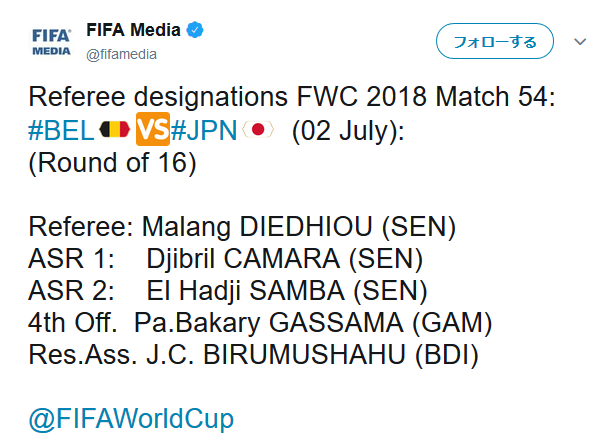
Task: Click the Belgium flag emoji
Action: coord(115,129)
